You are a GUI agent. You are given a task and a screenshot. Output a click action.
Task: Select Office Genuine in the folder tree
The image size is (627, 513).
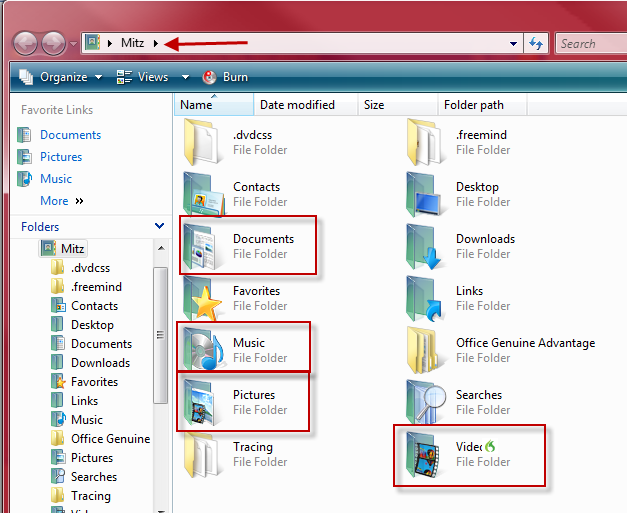(110, 439)
